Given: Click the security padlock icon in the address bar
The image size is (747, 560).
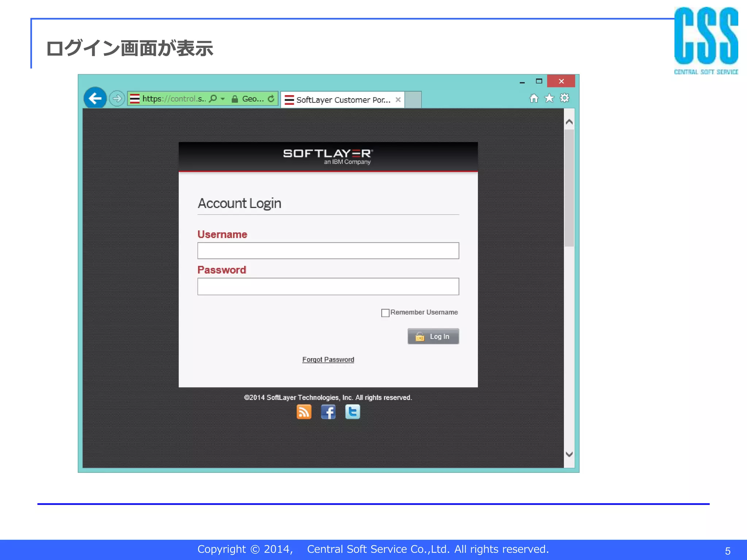Looking at the screenshot, I should pos(235,99).
